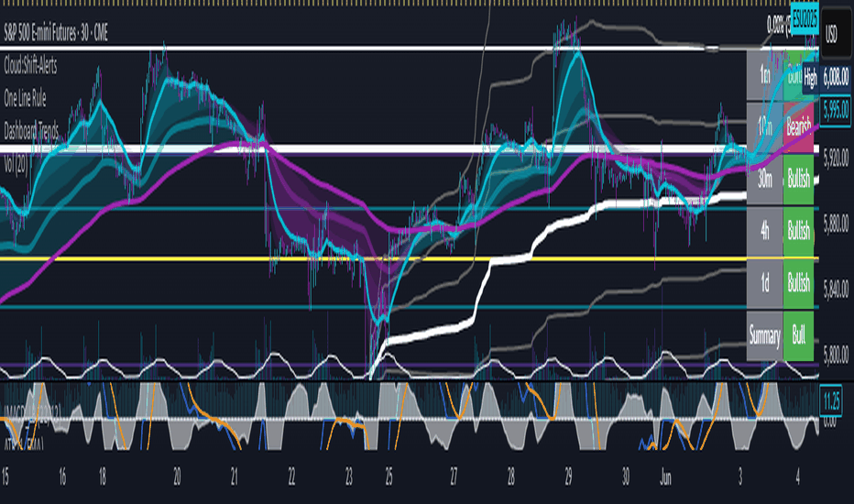The height and width of the screenshot is (504, 854).
Task: Click date 20 on the time axis
Action: click(177, 477)
